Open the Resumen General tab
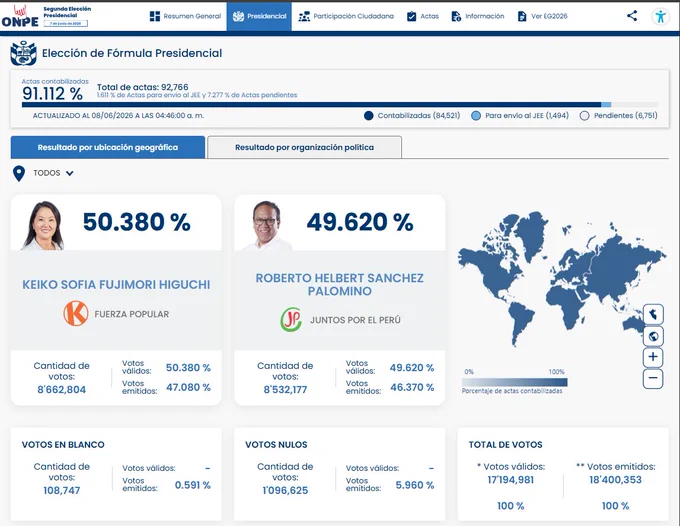Image resolution: width=680 pixels, height=526 pixels. (185, 16)
